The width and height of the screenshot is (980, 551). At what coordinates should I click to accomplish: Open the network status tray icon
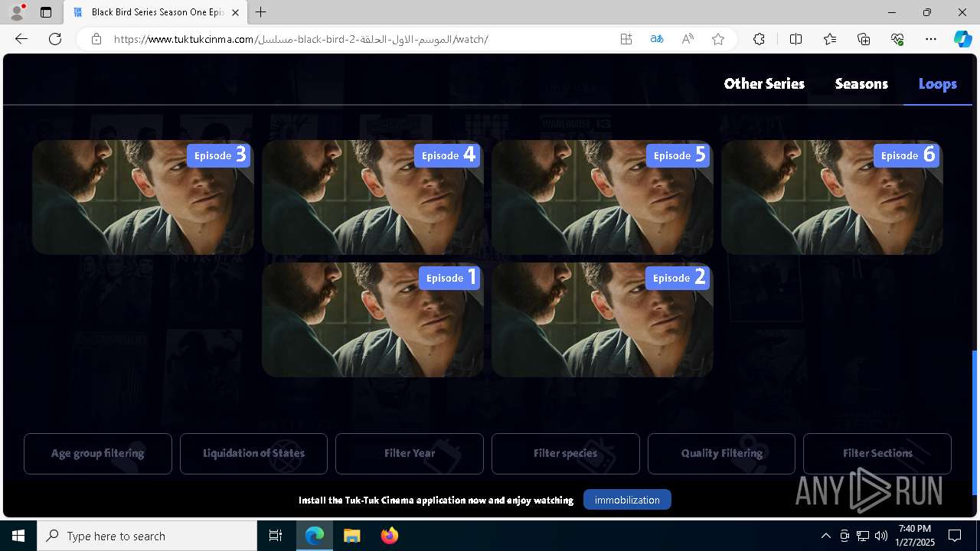pyautogui.click(x=863, y=536)
